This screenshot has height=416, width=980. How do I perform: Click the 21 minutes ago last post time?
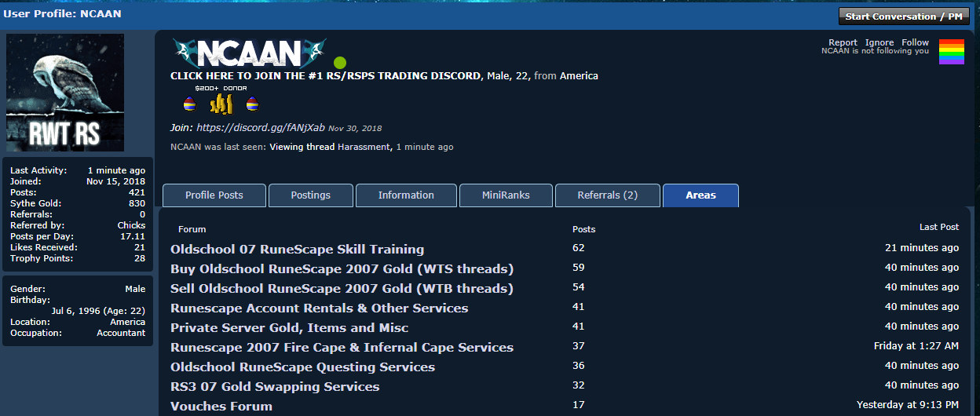click(x=922, y=248)
